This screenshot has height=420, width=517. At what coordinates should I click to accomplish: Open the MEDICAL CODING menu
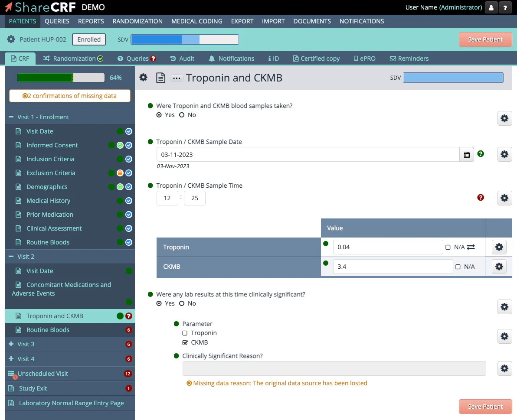point(196,21)
